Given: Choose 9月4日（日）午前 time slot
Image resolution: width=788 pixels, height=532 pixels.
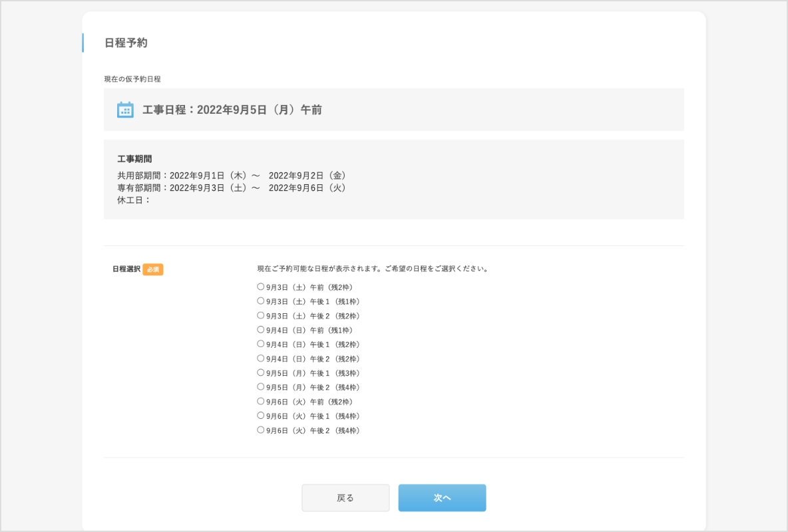Looking at the screenshot, I should coord(261,330).
